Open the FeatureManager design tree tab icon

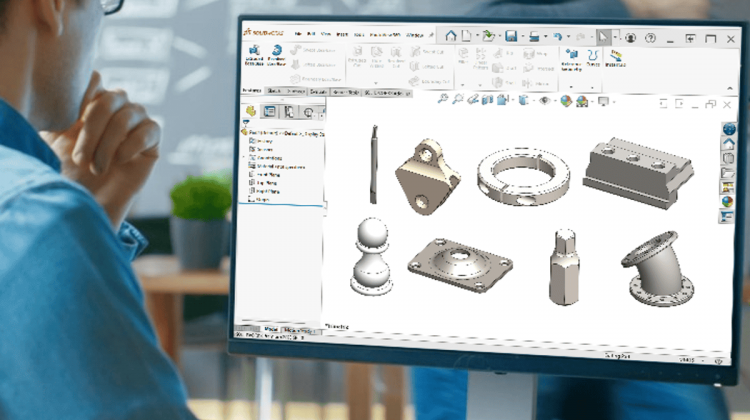(x=251, y=111)
